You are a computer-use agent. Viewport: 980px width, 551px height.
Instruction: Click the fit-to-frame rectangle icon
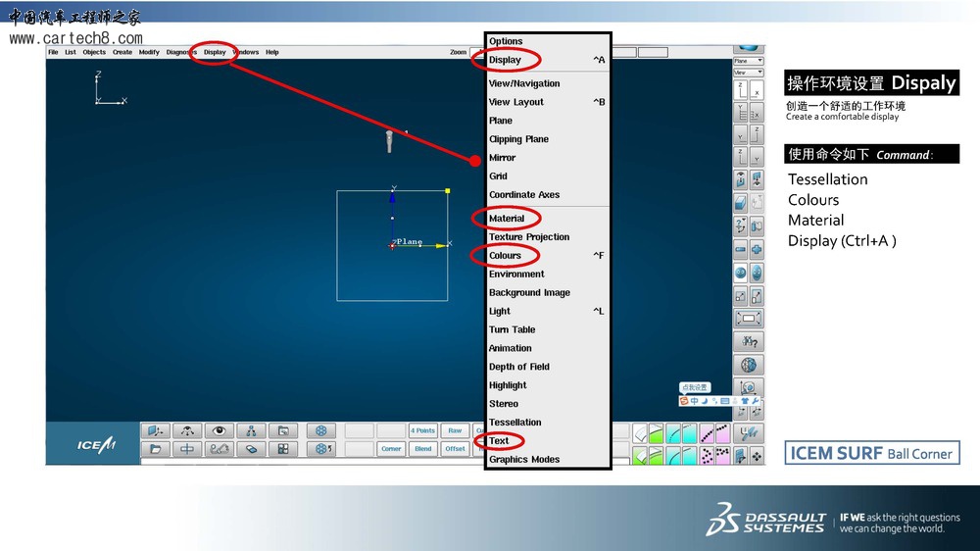coord(749,319)
